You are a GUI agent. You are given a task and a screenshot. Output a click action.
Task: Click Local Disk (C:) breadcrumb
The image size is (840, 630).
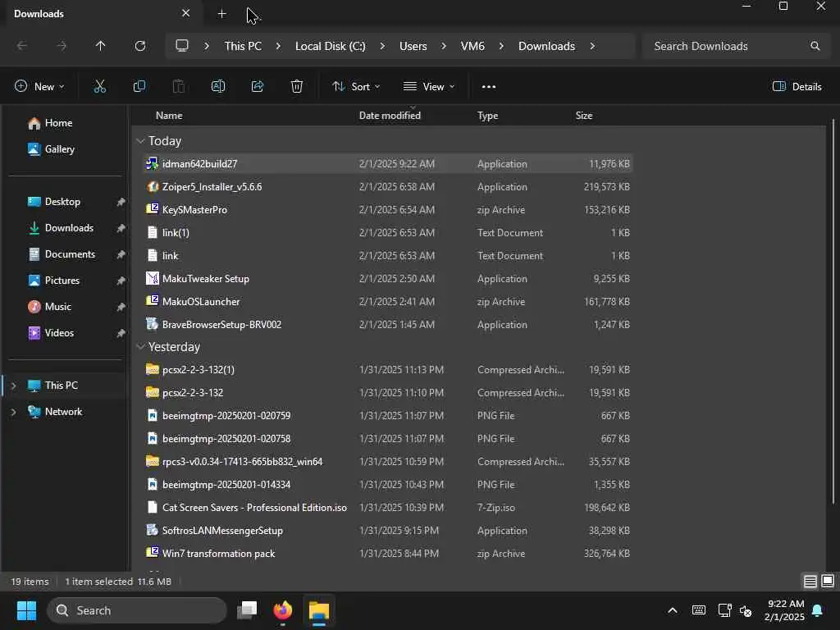pyautogui.click(x=330, y=46)
